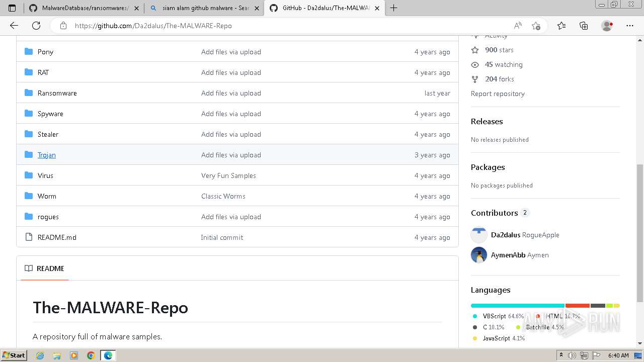Click the RAT folder icon
This screenshot has width=644, height=362.
(29, 72)
